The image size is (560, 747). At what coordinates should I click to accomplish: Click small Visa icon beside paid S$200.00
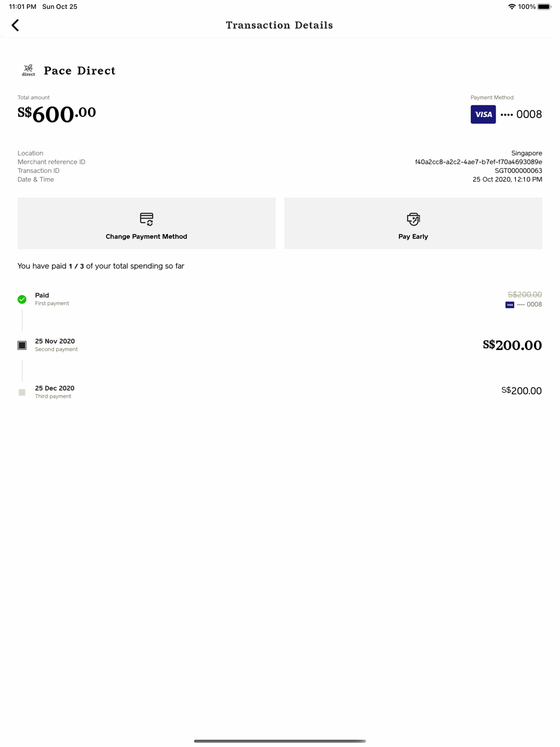510,305
